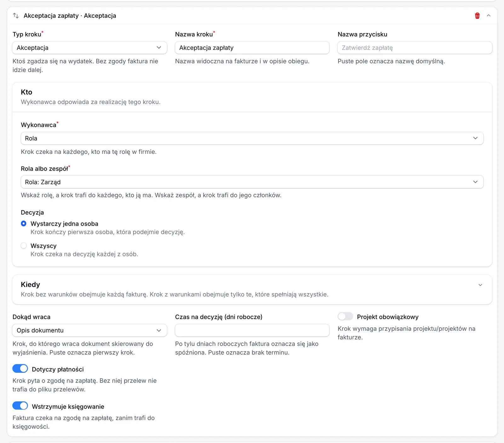The width and height of the screenshot is (504, 443).
Task: Click the Kiedy section heading
Action: click(x=31, y=284)
